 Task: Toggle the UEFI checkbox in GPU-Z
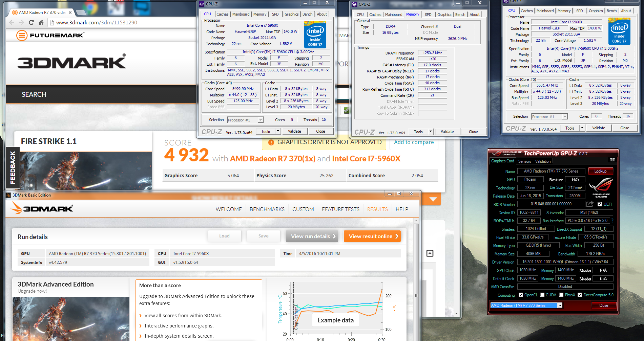[600, 204]
